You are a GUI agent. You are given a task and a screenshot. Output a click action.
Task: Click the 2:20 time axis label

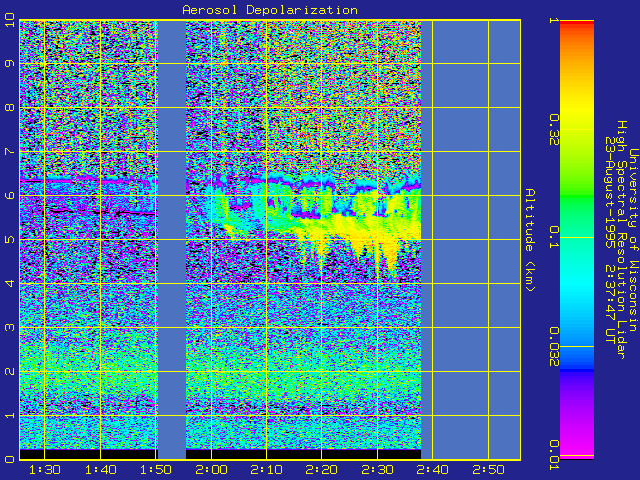pos(322,470)
